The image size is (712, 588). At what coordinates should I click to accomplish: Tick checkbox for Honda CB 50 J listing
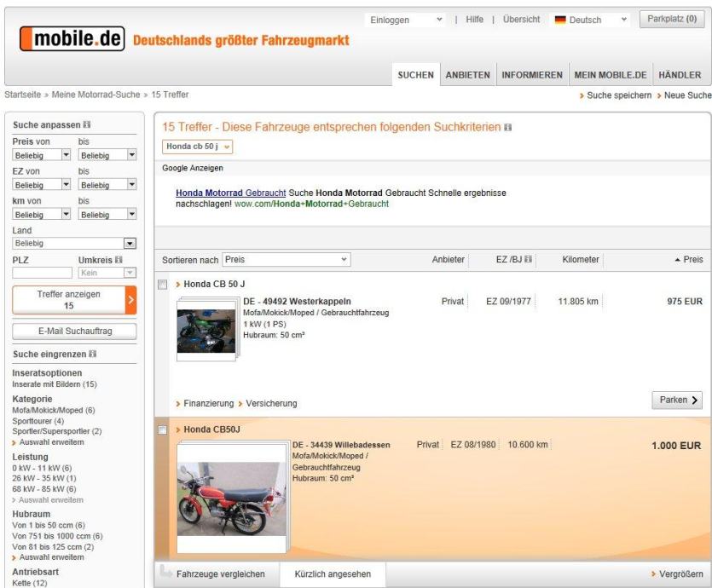click(x=162, y=285)
